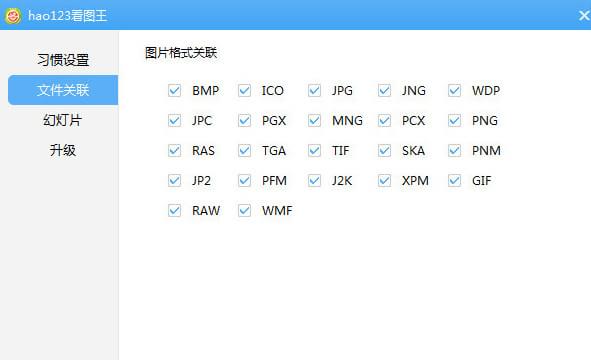Open the 习惯设置 tab
The width and height of the screenshot is (591, 360).
[63, 60]
